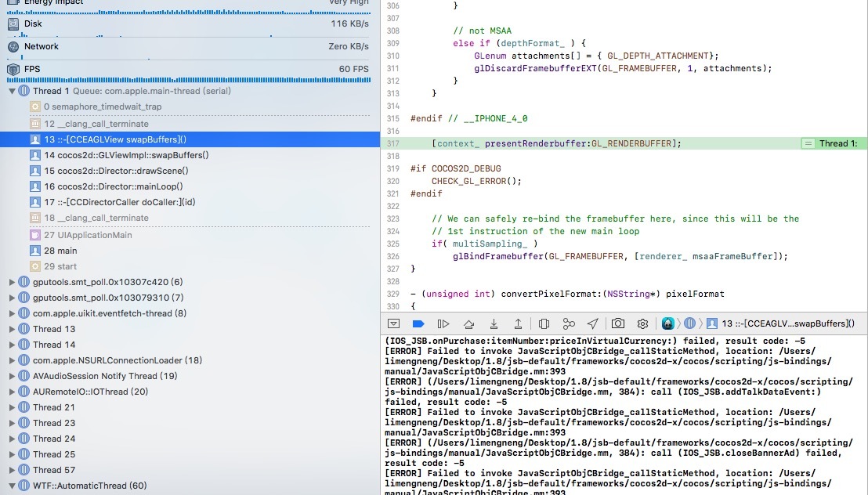Click the Step Into icon
This screenshot has width=868, height=495.
(x=494, y=323)
